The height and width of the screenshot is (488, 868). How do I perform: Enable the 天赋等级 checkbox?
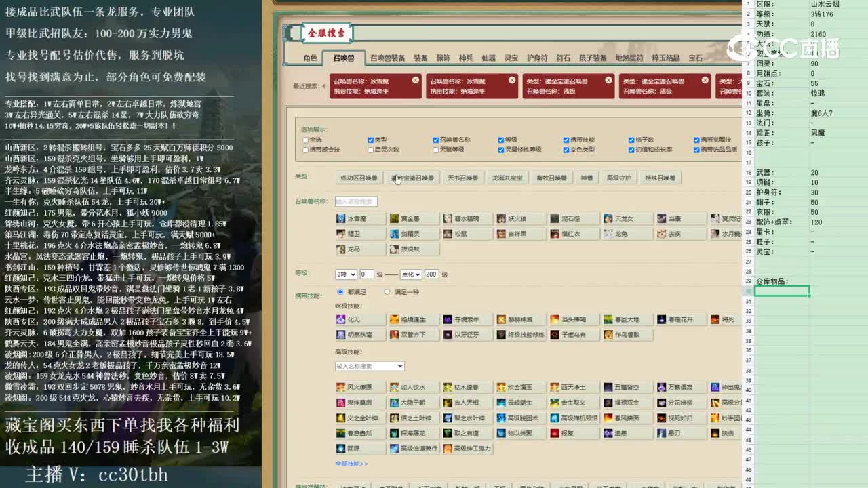click(x=435, y=150)
